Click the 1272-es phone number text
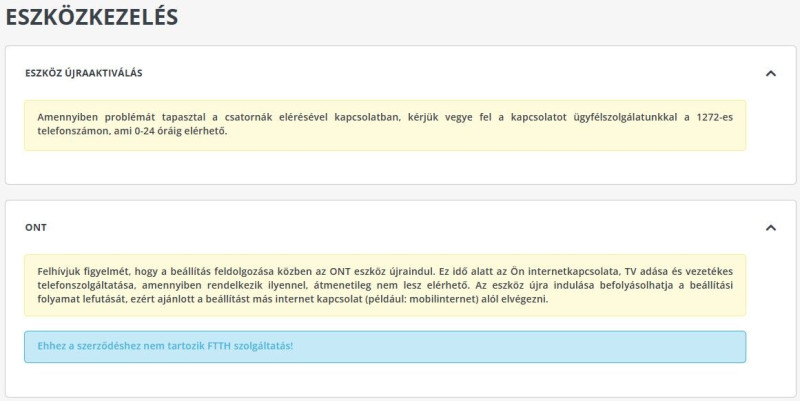Screen dimensions: 800x401 (714, 117)
